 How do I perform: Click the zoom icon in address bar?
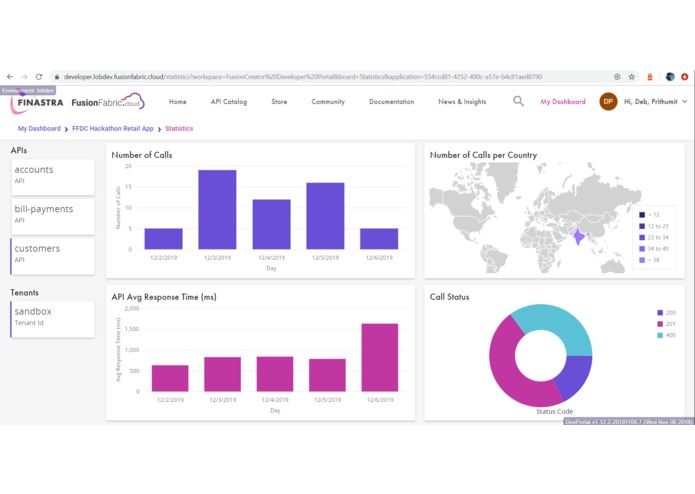617,77
